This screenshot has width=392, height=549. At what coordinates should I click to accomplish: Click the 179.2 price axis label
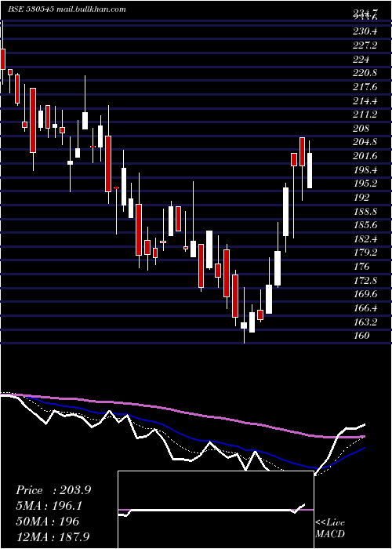click(x=365, y=253)
